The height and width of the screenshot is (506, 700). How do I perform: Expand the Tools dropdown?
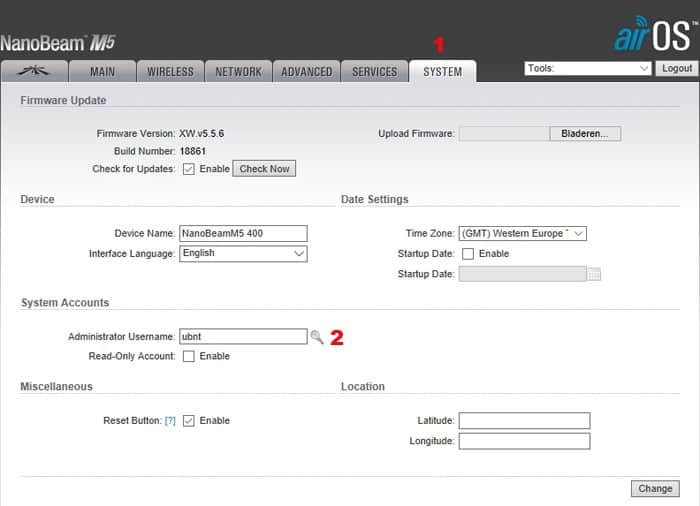pos(588,68)
